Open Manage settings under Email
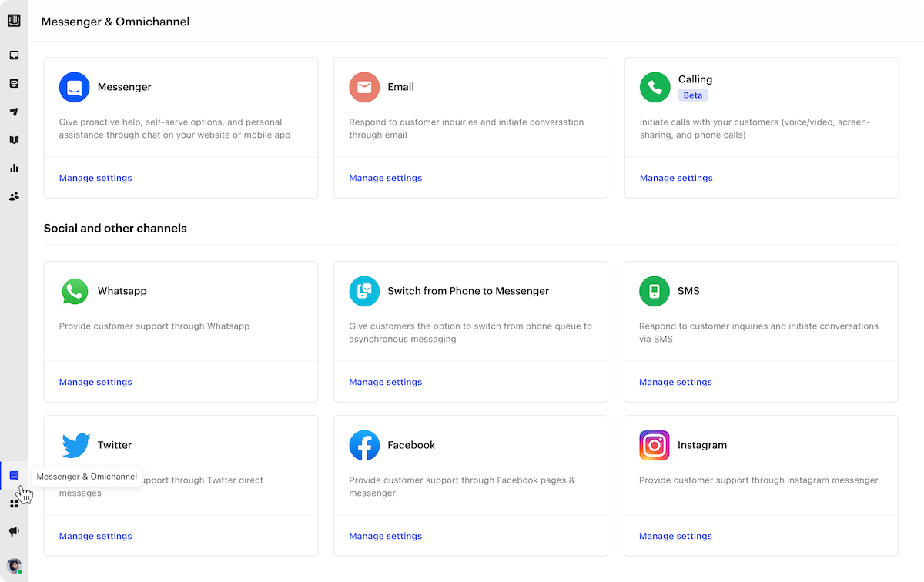The height and width of the screenshot is (582, 924). [x=385, y=178]
